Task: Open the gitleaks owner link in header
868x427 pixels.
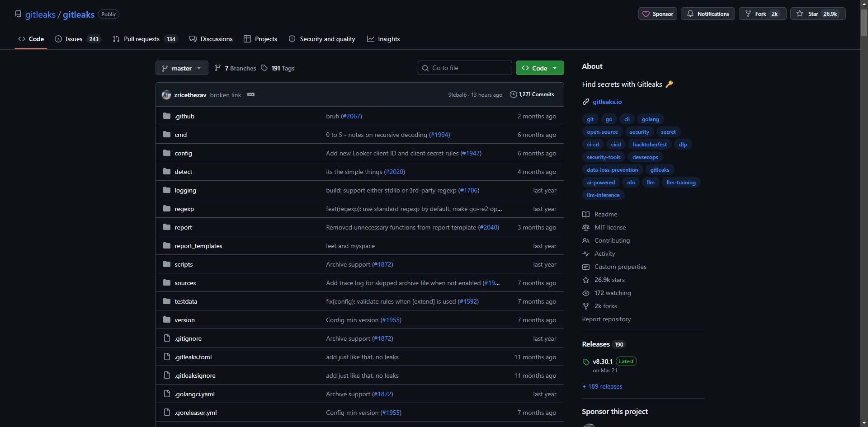Action: click(x=40, y=14)
